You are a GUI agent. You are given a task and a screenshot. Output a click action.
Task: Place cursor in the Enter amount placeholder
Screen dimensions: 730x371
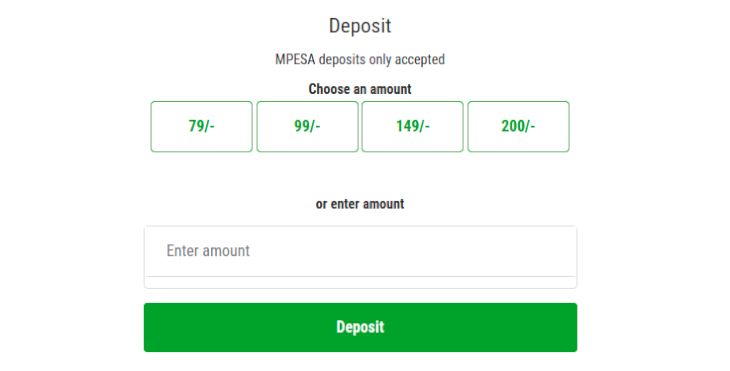click(208, 251)
